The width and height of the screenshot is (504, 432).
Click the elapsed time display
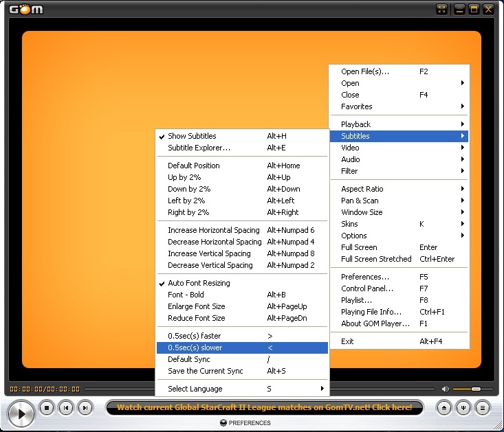click(27, 389)
